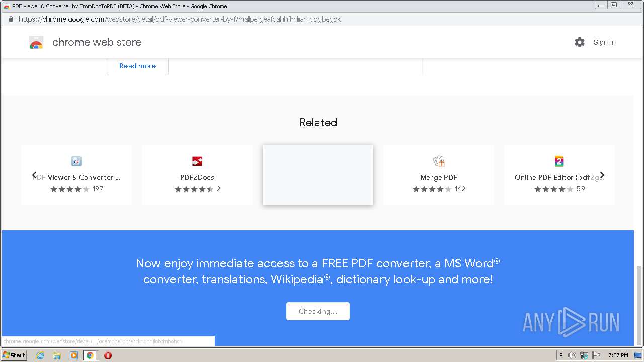The image size is (644, 362).
Task: Click the action center flag tray icon
Action: [x=596, y=355]
